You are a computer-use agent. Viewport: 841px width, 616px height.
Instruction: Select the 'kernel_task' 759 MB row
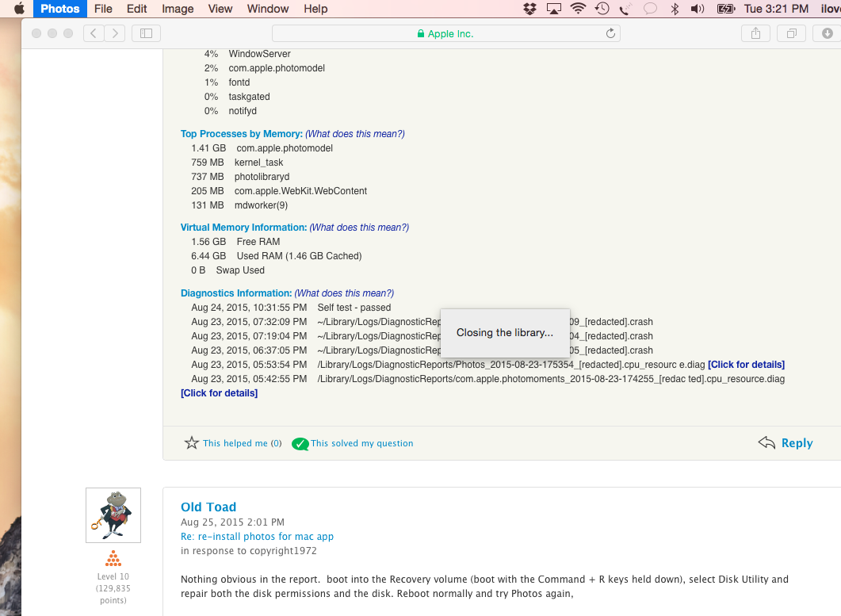237,162
